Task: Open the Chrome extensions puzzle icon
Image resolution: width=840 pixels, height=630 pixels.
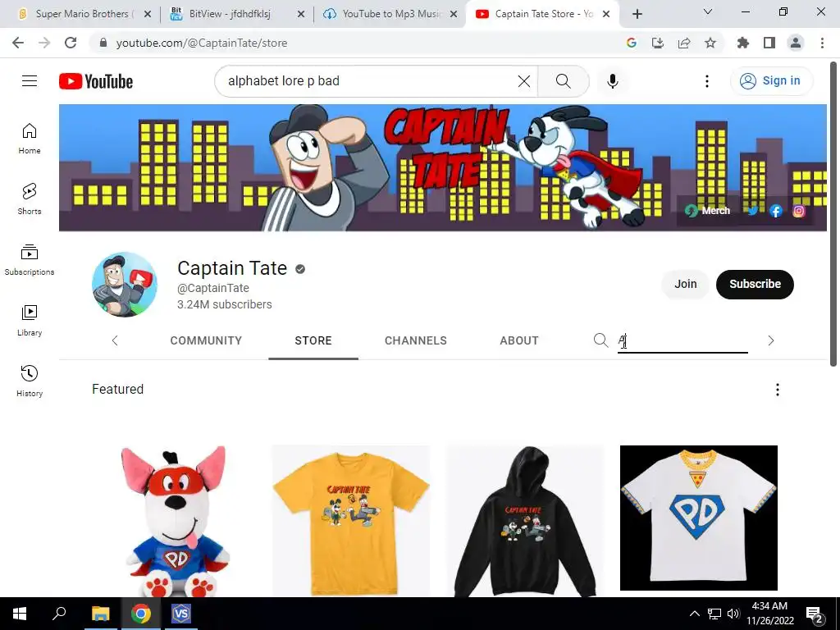Action: (742, 43)
